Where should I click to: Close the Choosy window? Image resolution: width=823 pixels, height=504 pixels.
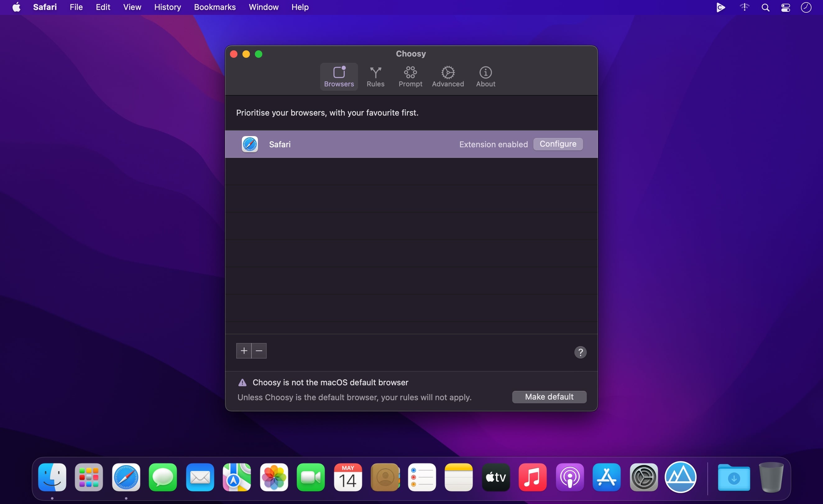234,54
